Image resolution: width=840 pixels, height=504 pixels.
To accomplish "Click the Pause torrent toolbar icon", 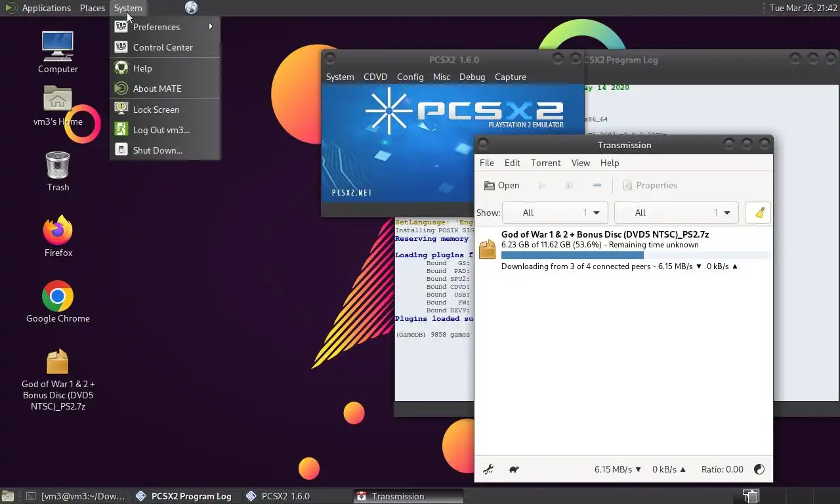I will pos(569,186).
